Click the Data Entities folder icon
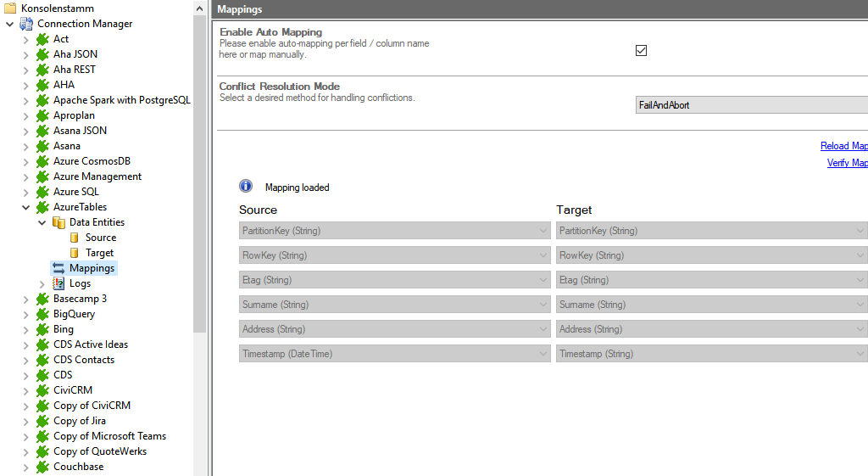The height and width of the screenshot is (476, 868). pyautogui.click(x=58, y=222)
